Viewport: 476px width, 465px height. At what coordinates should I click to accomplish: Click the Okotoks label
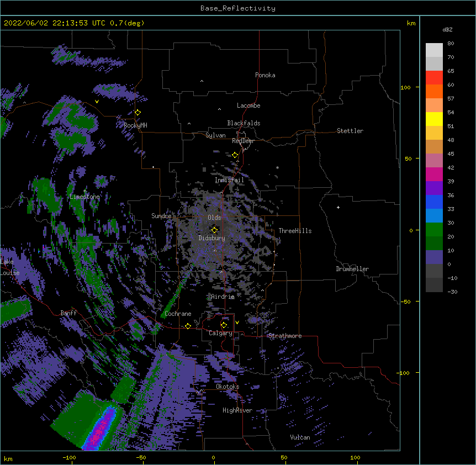(228, 387)
